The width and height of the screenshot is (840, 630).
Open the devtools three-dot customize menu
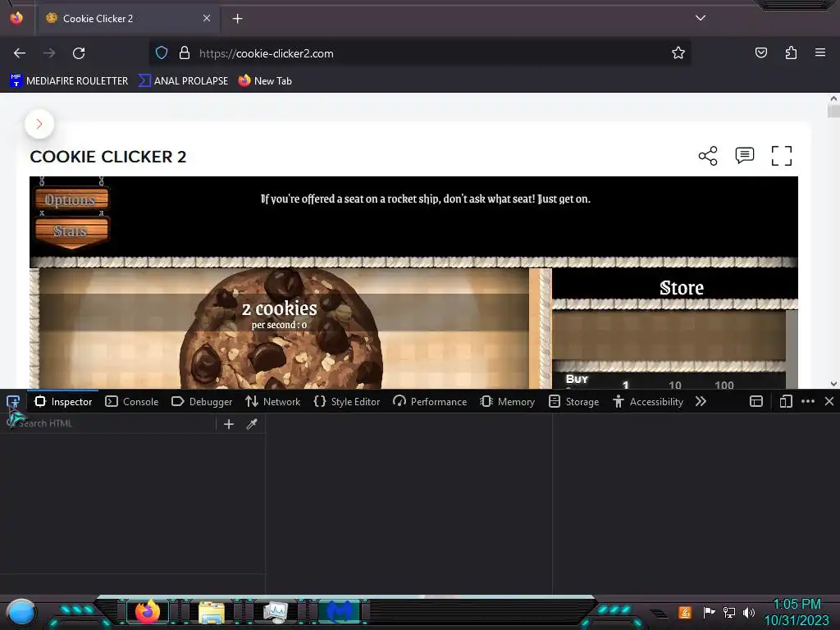808,401
